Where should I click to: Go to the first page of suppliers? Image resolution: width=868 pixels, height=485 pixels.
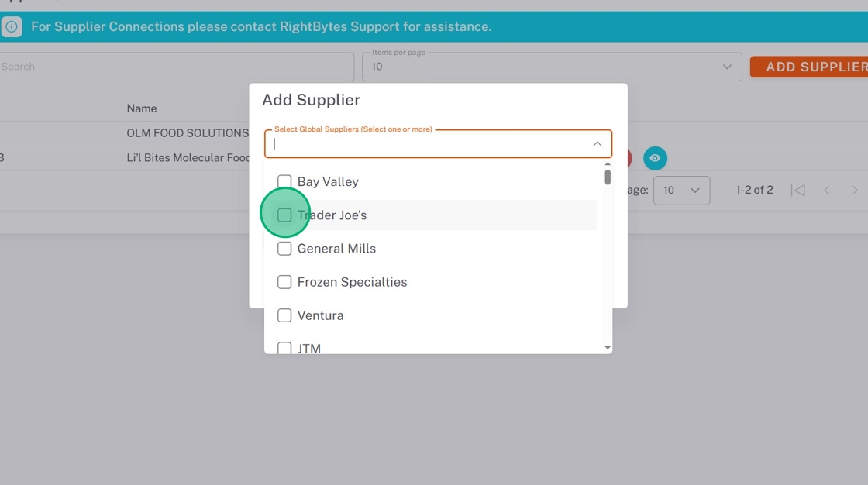click(x=798, y=191)
